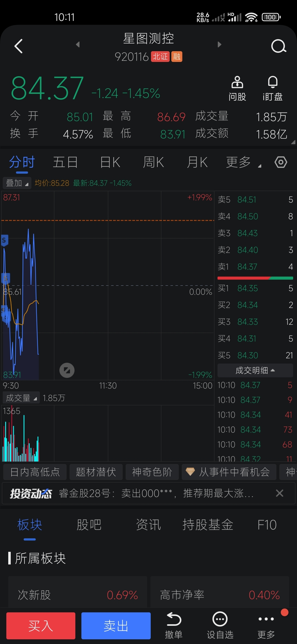Select the 分时 tab
297x644 pixels.
pos(22,162)
